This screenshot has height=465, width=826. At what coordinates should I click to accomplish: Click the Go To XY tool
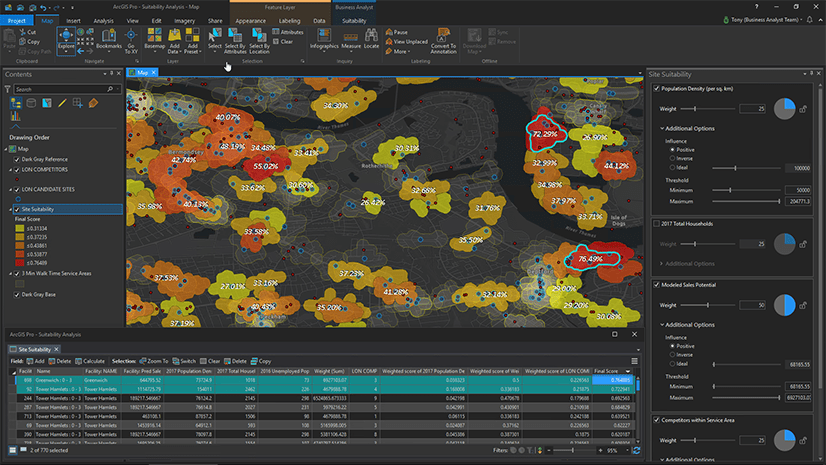(x=131, y=41)
